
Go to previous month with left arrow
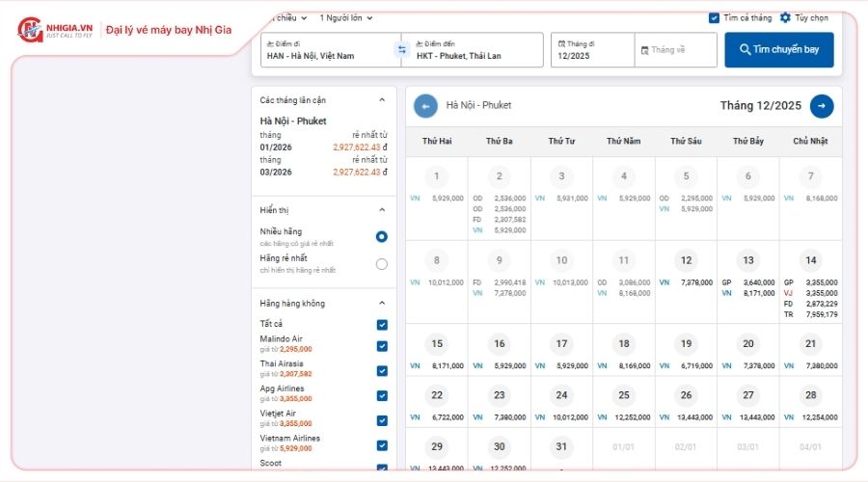[425, 106]
